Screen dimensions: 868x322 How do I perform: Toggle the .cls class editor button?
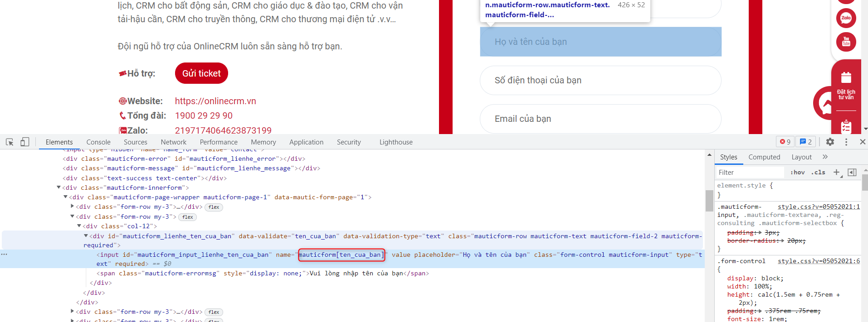tap(819, 172)
